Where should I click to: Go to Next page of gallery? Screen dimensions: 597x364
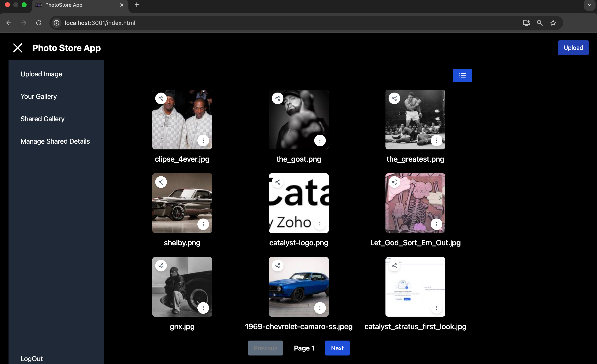coord(337,348)
